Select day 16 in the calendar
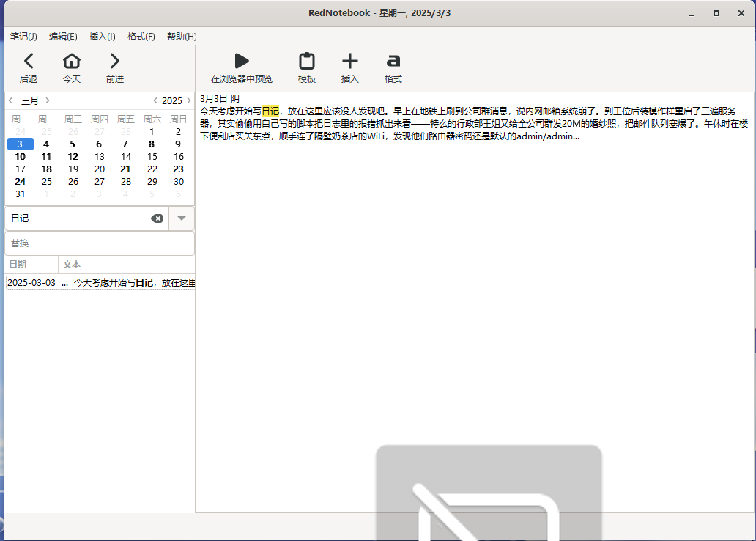The height and width of the screenshot is (541, 756). click(x=179, y=156)
